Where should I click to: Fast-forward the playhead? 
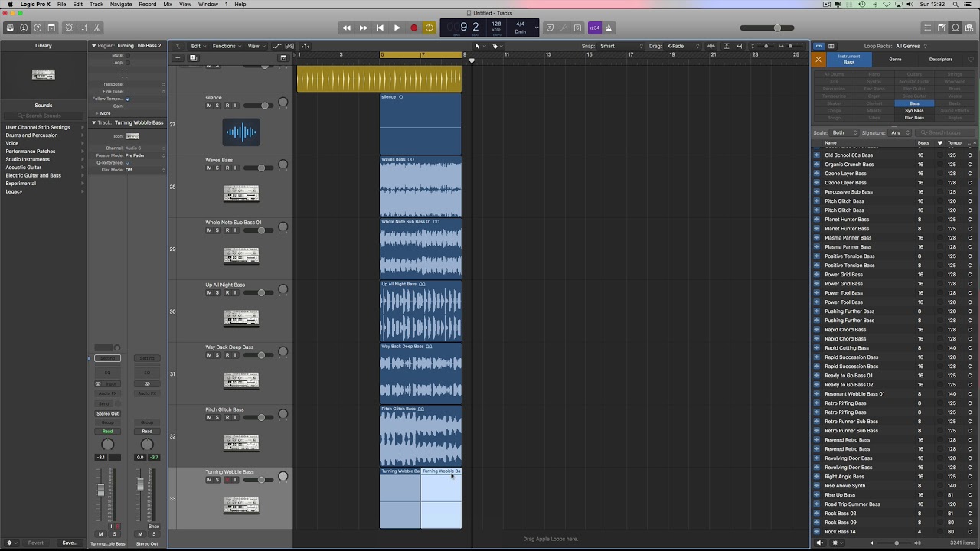[x=363, y=28]
